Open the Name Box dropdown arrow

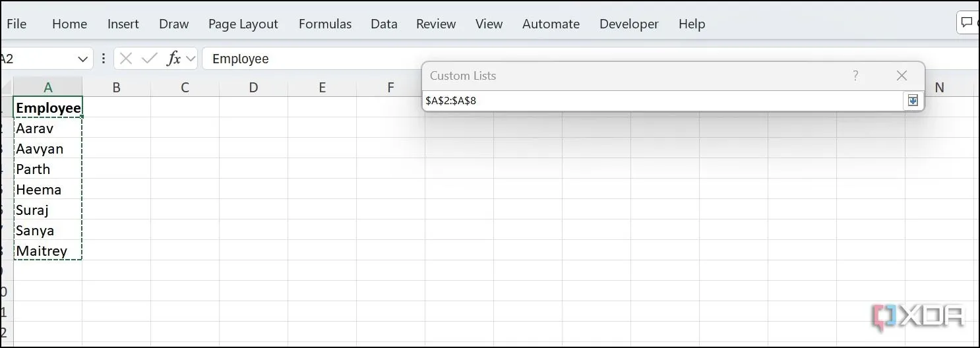click(83, 59)
